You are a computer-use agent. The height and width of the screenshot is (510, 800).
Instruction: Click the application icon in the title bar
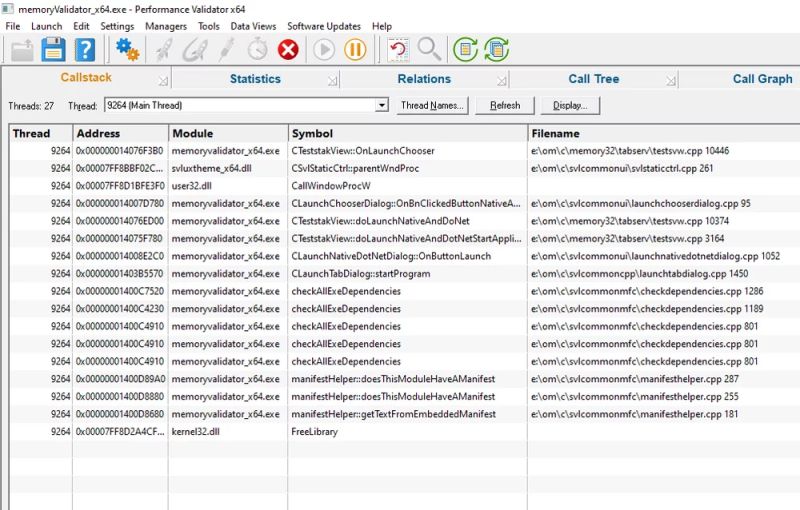coord(8,9)
